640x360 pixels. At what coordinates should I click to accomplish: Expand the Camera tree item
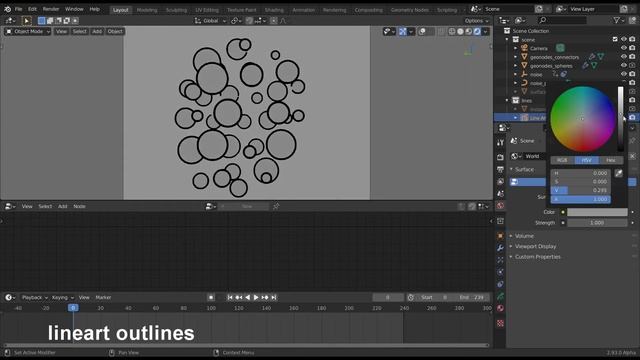pos(516,48)
